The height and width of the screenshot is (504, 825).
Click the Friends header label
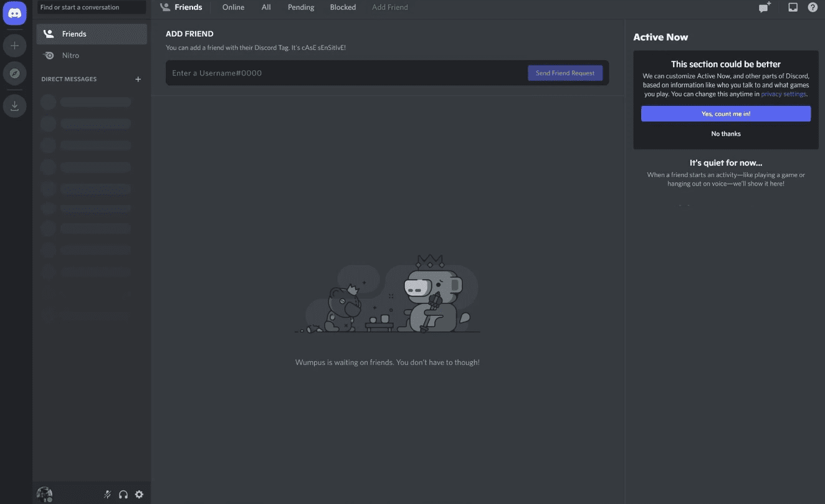pos(188,7)
